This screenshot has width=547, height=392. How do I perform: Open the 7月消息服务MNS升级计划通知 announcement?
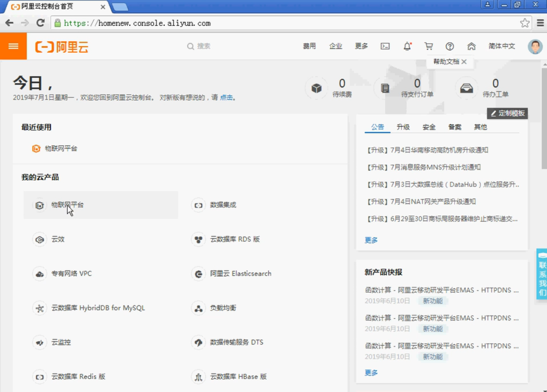click(423, 167)
